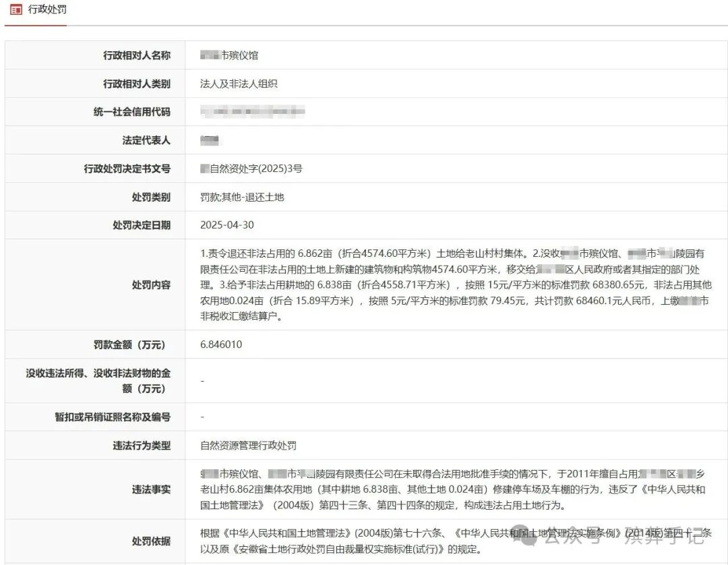Screen dimensions: 728x565
Task: Select the 自然资源管理行政处罚 violation type value
Action: click(249, 446)
